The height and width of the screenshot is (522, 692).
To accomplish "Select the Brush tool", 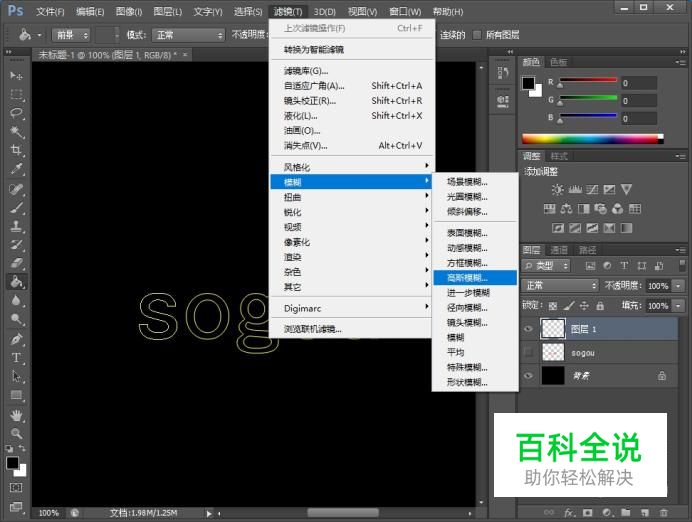I will (x=16, y=208).
